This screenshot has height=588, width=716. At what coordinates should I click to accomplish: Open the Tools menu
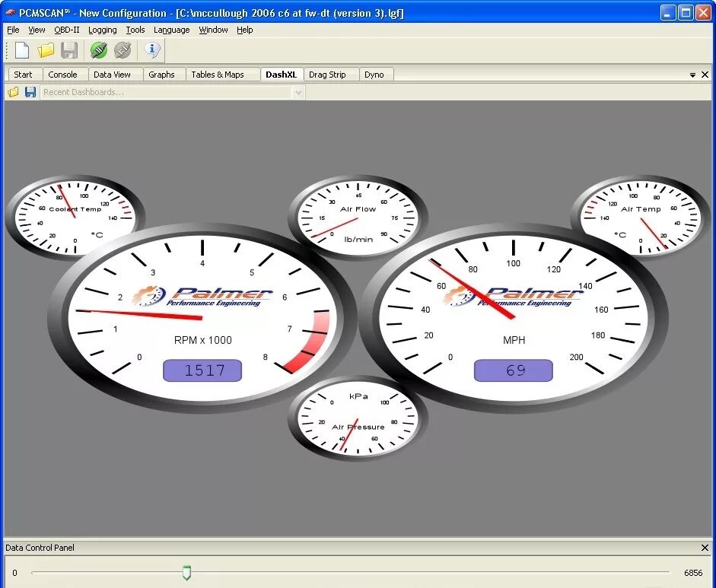click(x=135, y=30)
